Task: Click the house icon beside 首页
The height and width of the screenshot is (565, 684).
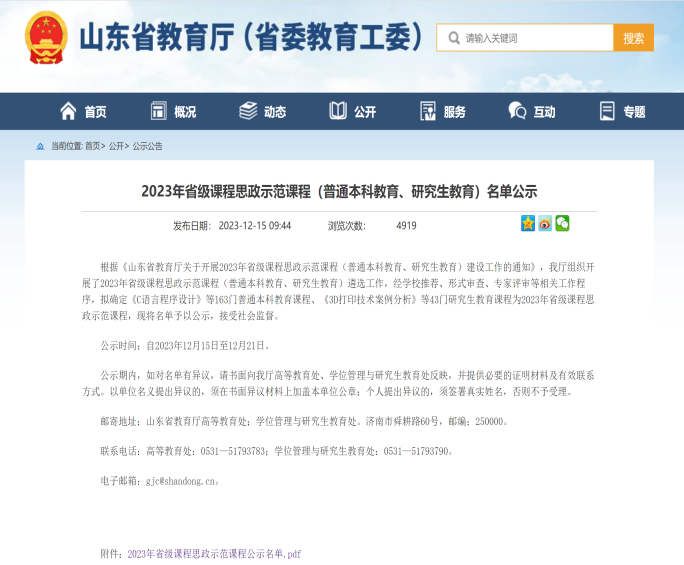Action: [x=68, y=111]
